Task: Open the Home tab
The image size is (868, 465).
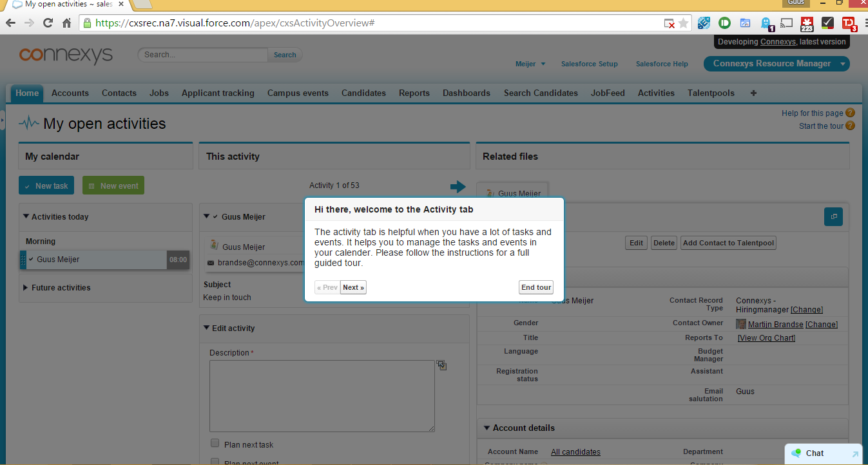Action: pyautogui.click(x=27, y=93)
